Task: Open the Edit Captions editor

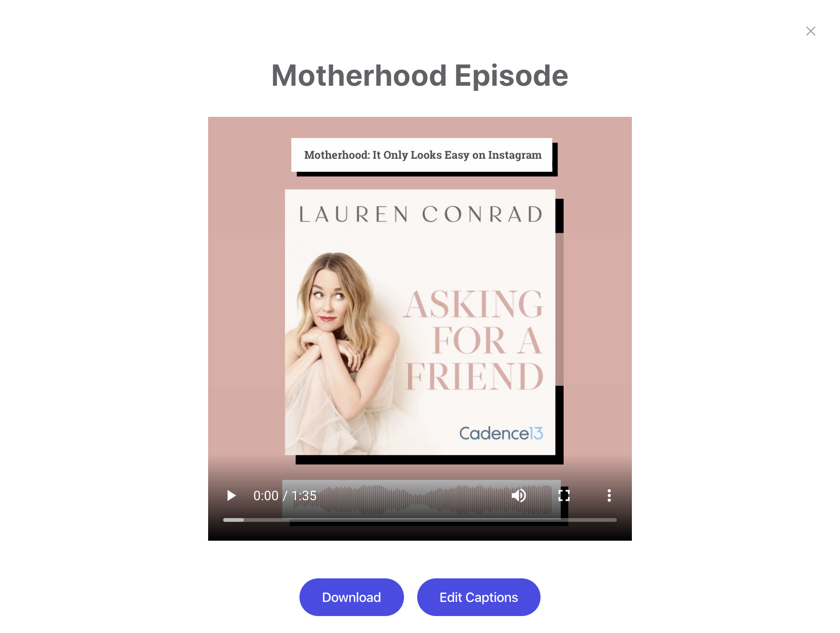Action: point(479,597)
